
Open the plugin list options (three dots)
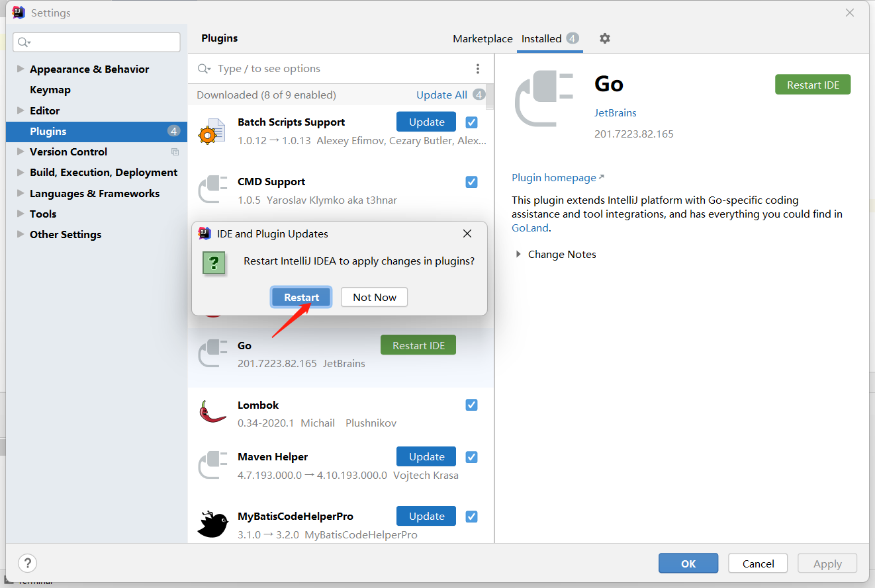(478, 69)
